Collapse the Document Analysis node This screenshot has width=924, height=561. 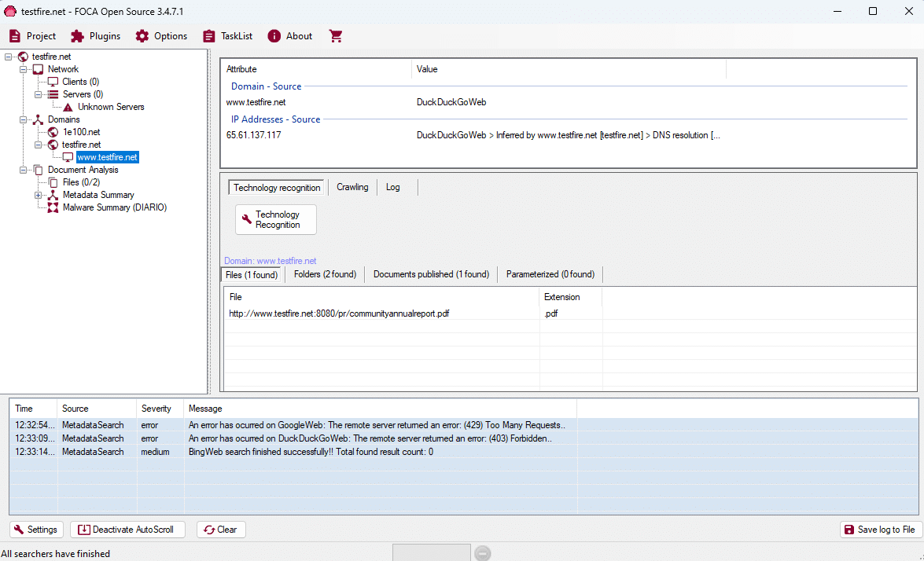(x=24, y=170)
